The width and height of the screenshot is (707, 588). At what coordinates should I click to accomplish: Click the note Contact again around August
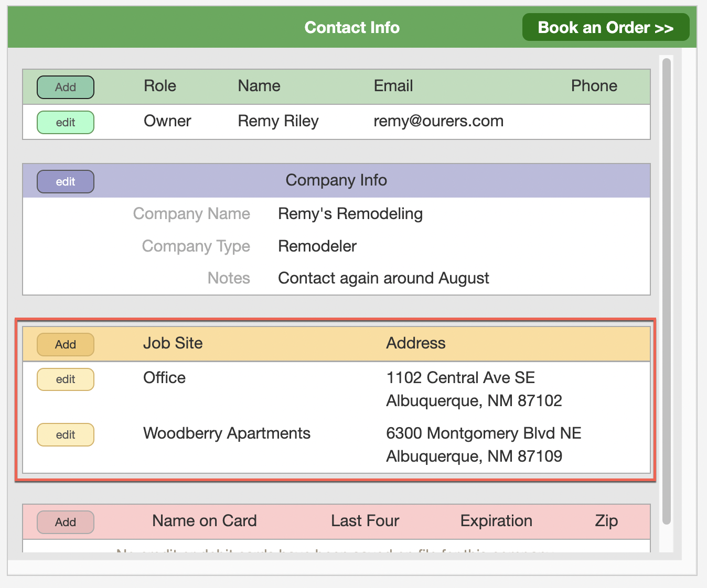[383, 278]
